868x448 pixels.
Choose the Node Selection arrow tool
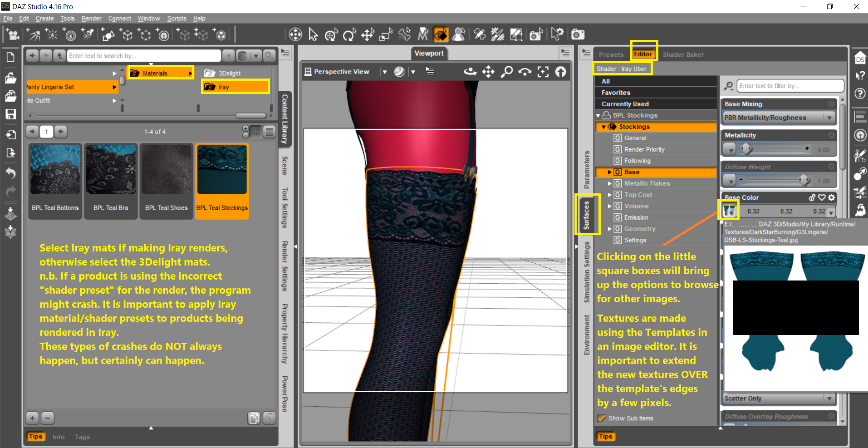313,34
